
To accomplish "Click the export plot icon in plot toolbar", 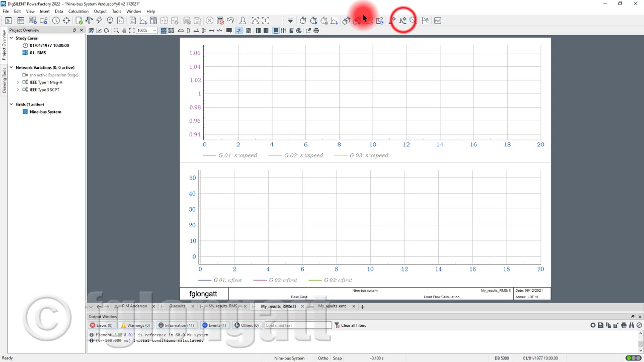I will coord(308,31).
